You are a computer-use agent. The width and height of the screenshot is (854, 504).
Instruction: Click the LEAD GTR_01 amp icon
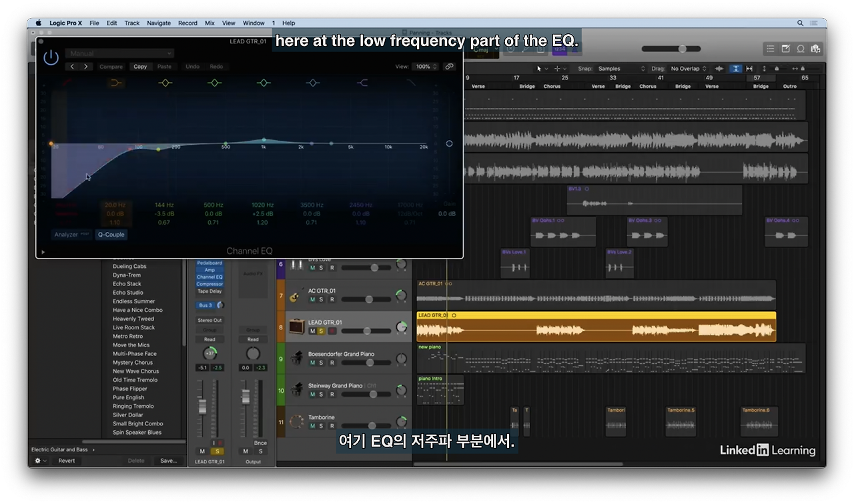click(x=297, y=327)
